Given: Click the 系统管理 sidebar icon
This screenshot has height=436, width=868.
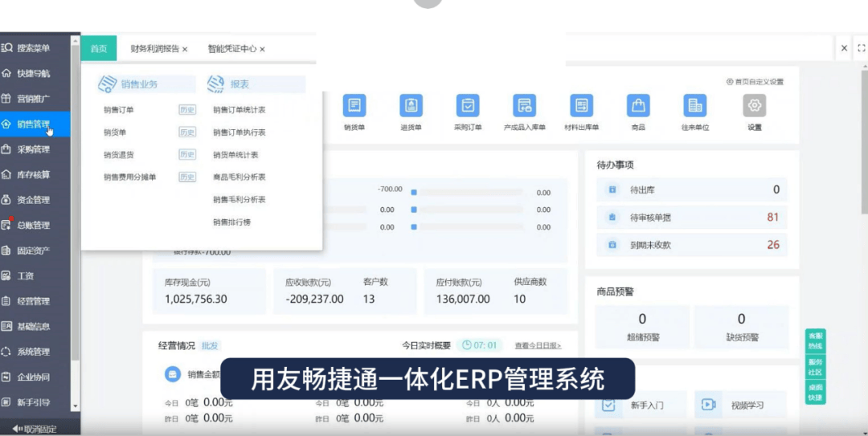Looking at the screenshot, I should pyautogui.click(x=6, y=352).
